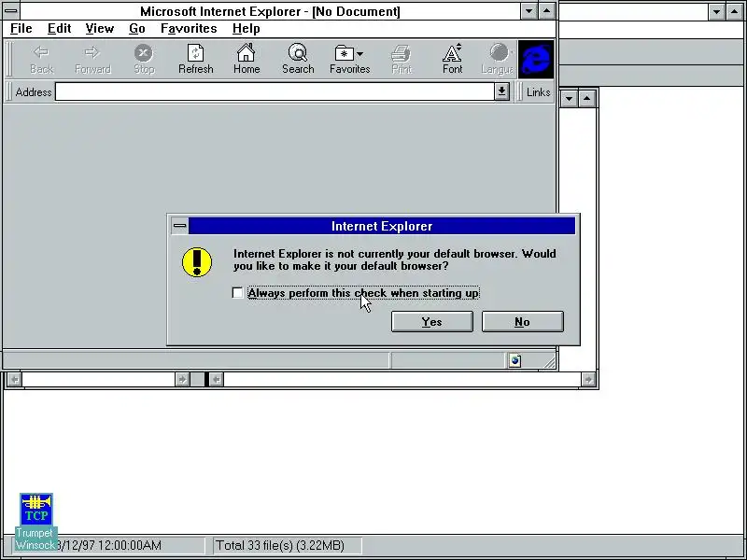
Task: Open the Go menu
Action: (x=136, y=29)
